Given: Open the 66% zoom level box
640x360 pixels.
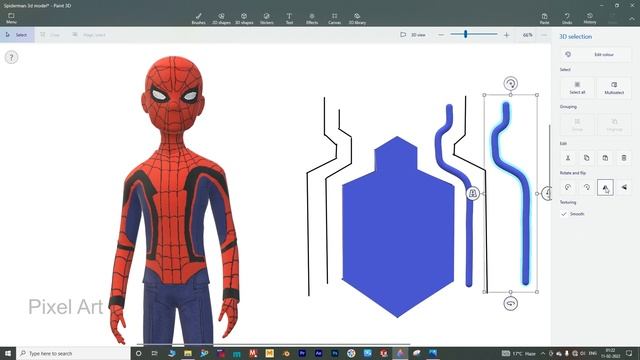Looking at the screenshot, I should coord(527,35).
